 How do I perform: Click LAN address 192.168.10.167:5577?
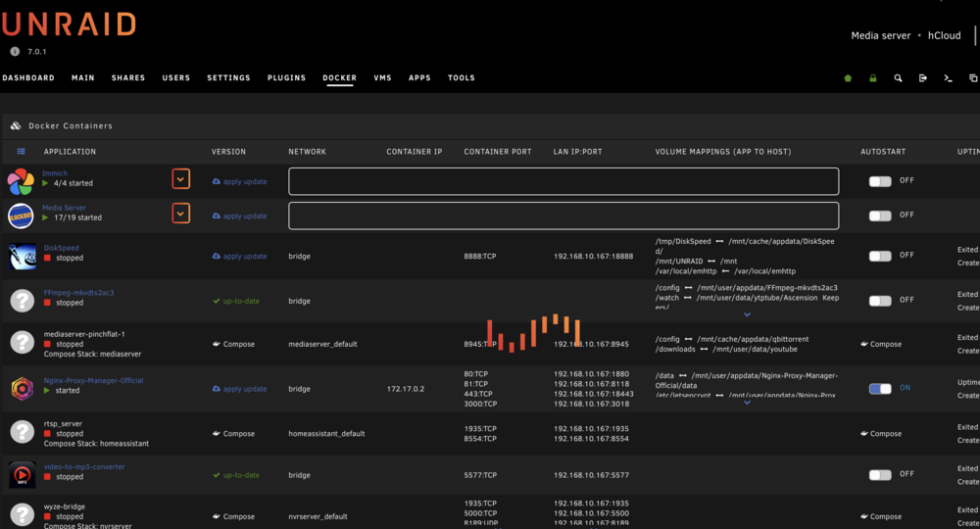click(x=591, y=475)
